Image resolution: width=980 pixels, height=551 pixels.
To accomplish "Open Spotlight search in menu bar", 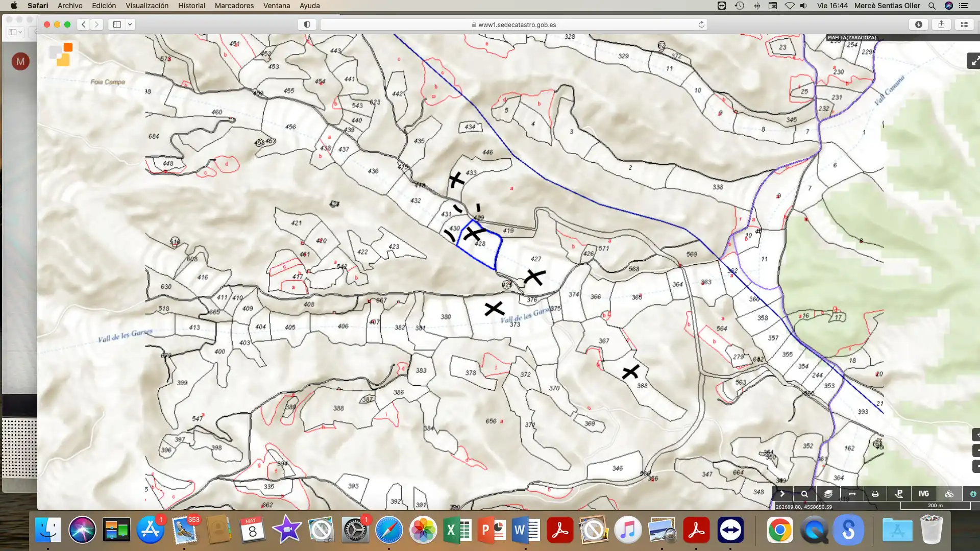I will click(x=932, y=6).
